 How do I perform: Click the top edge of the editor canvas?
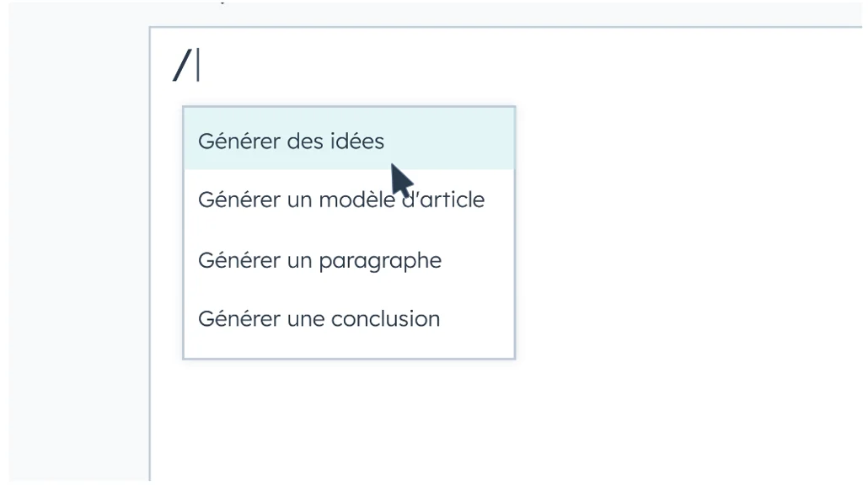(x=506, y=29)
